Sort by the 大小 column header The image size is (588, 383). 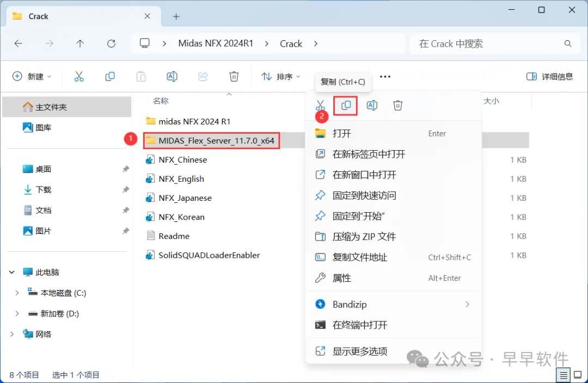pyautogui.click(x=491, y=101)
